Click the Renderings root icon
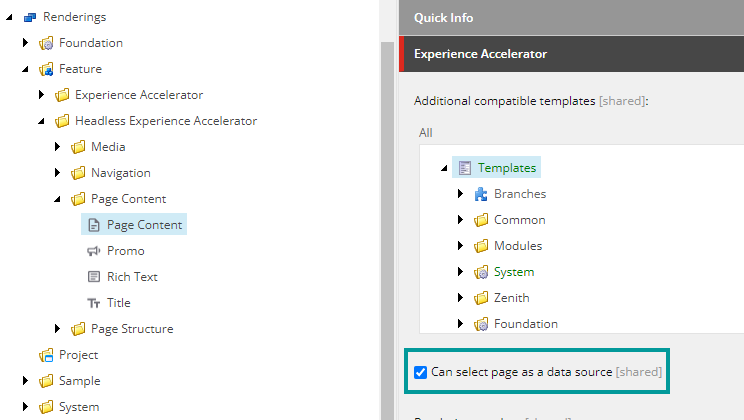The height and width of the screenshot is (420, 744). 30,17
